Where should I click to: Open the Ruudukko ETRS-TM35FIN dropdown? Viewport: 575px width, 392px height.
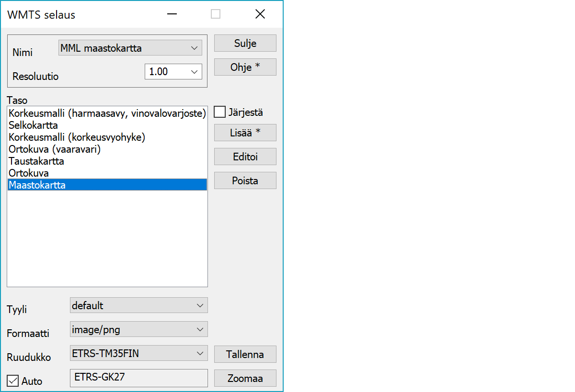coord(138,354)
